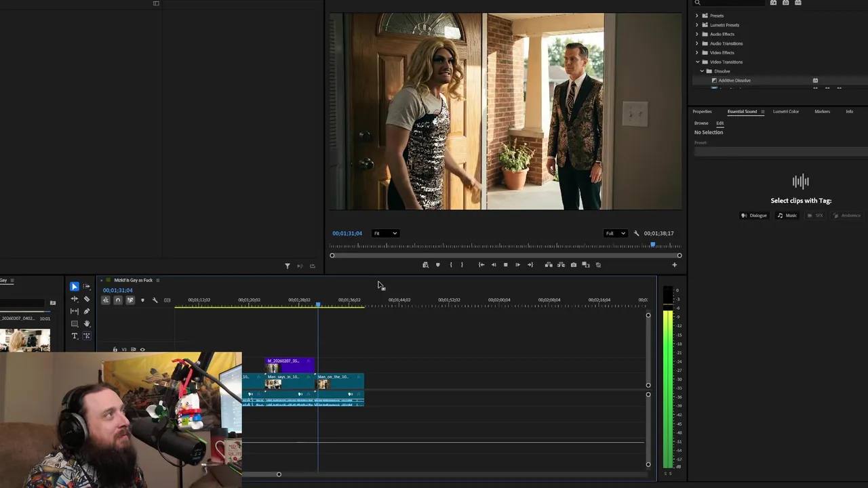Open the Lumetri Color tab
The image size is (868, 488).
[786, 111]
